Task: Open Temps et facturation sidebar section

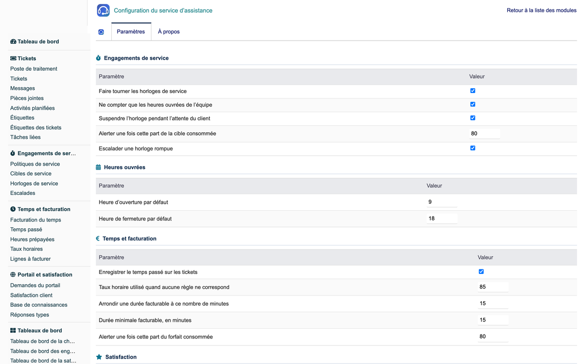Action: click(44, 209)
